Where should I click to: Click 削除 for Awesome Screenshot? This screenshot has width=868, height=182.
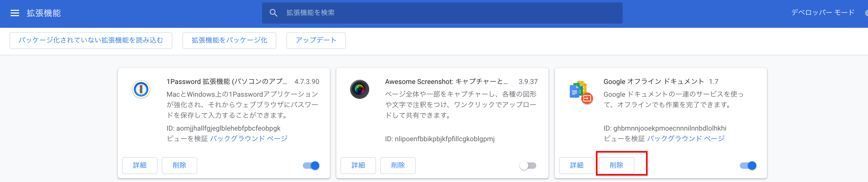coord(398,166)
